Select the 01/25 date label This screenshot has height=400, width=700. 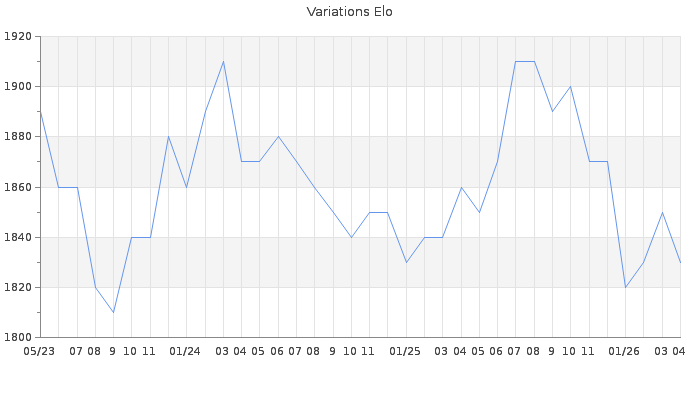point(405,351)
